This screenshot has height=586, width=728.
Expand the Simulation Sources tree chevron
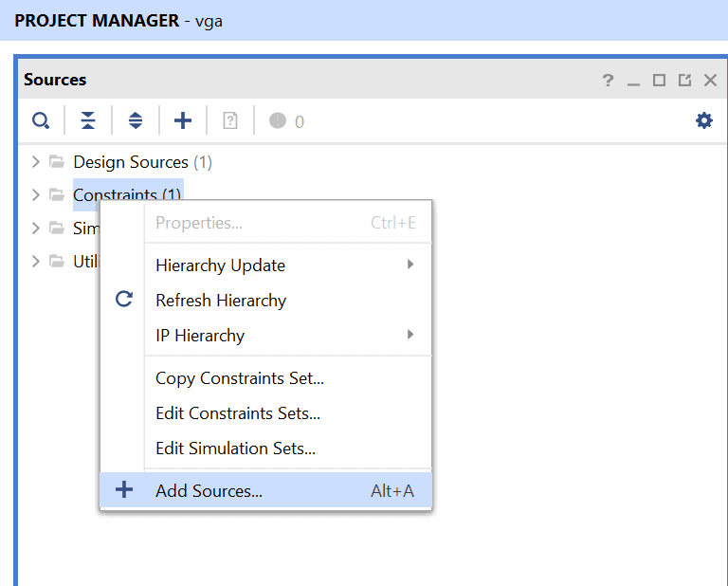[36, 229]
